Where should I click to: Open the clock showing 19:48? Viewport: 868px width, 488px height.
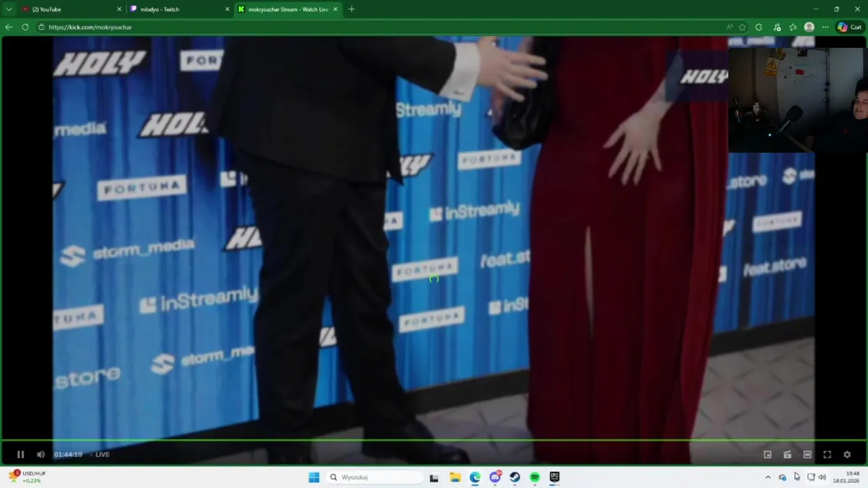[x=847, y=477]
